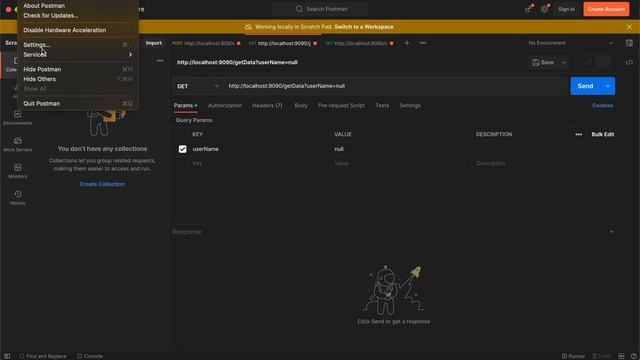
Task: Choose Hide Postman menu item
Action: 42,69
